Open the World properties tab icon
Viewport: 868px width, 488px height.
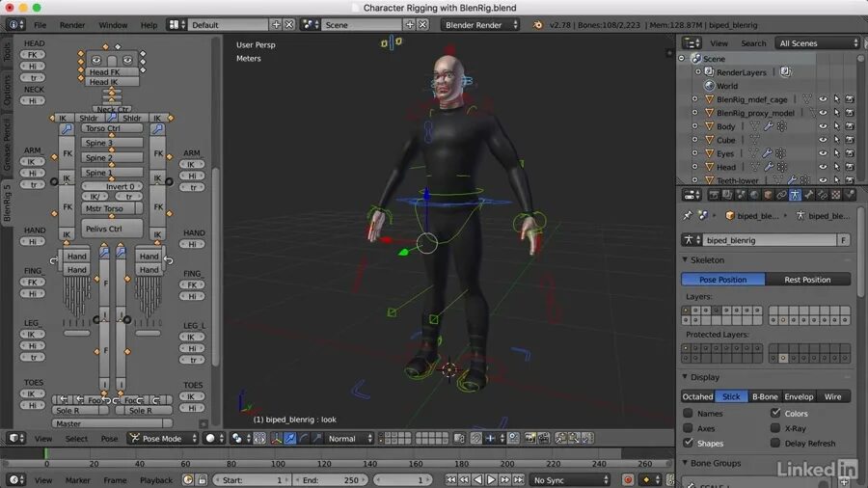tap(754, 195)
